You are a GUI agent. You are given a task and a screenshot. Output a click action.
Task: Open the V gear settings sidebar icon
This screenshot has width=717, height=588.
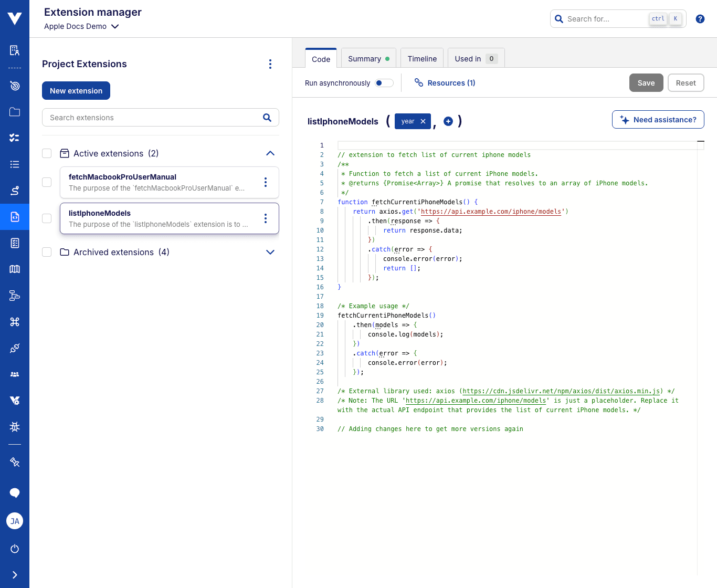click(15, 401)
